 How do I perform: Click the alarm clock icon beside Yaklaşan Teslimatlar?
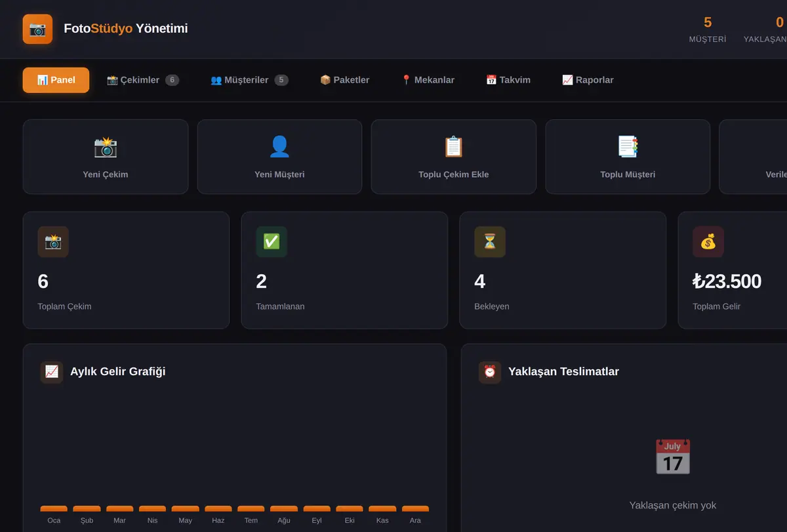490,372
